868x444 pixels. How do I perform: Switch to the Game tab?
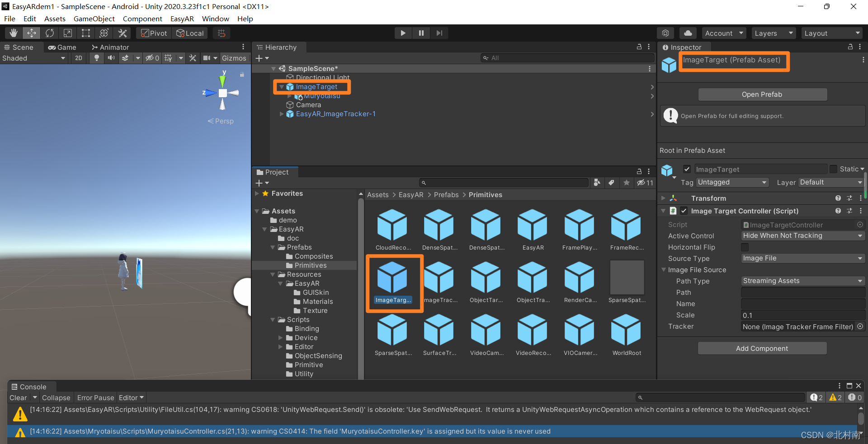point(62,47)
